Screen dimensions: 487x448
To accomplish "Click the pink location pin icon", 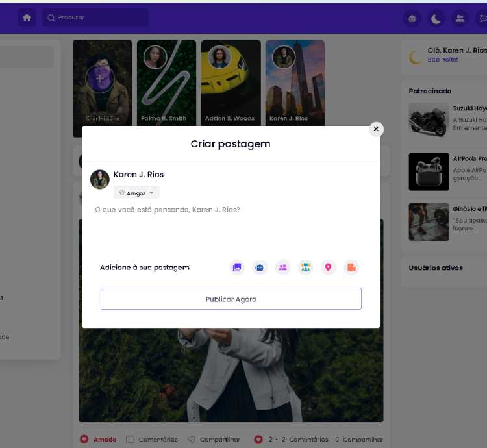I will 329,267.
